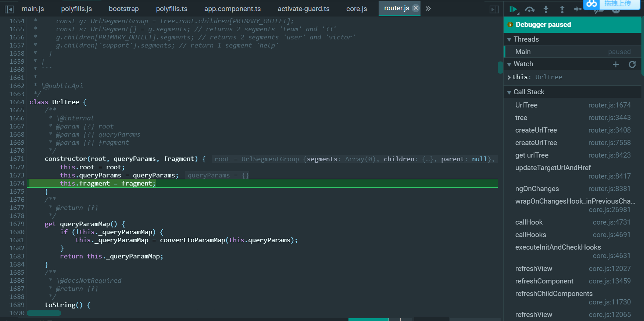The image size is (644, 321).
Task: Place cursor on 'class UrlTree {' line
Action: [x=58, y=102]
